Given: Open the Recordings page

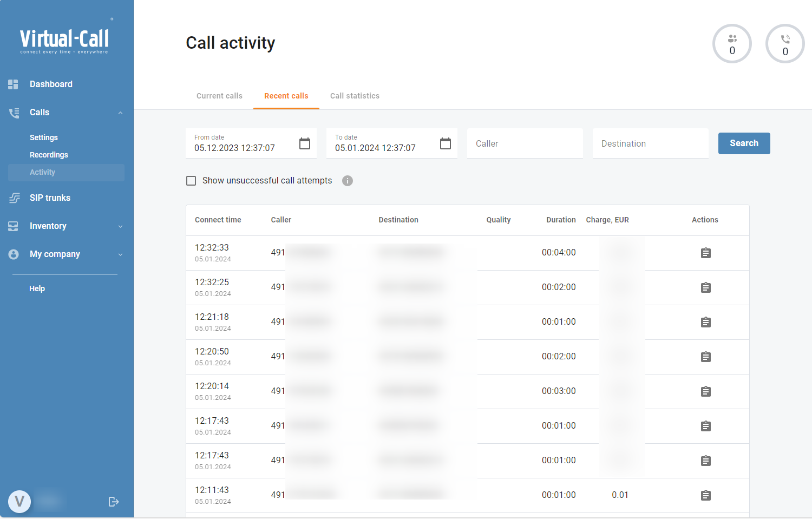Looking at the screenshot, I should [x=49, y=154].
